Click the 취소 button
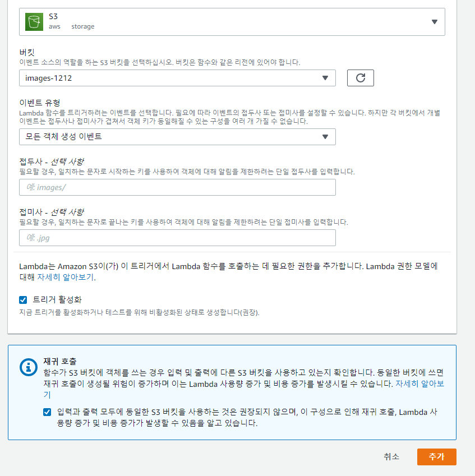 [x=391, y=457]
